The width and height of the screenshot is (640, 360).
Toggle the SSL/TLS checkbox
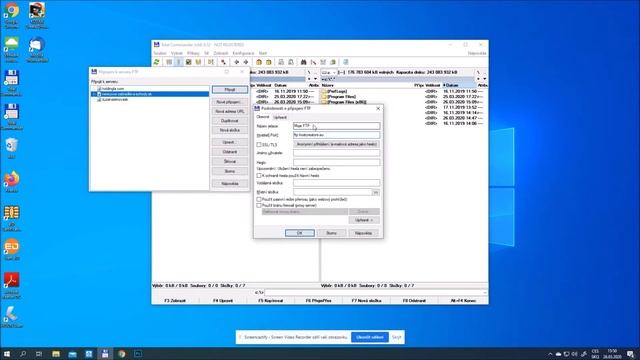point(259,144)
